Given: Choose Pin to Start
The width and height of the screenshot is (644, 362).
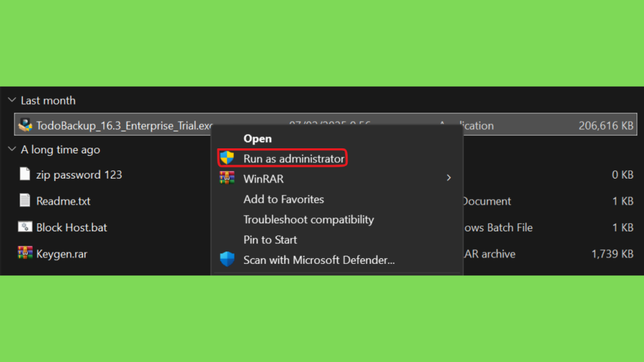Looking at the screenshot, I should click(270, 239).
